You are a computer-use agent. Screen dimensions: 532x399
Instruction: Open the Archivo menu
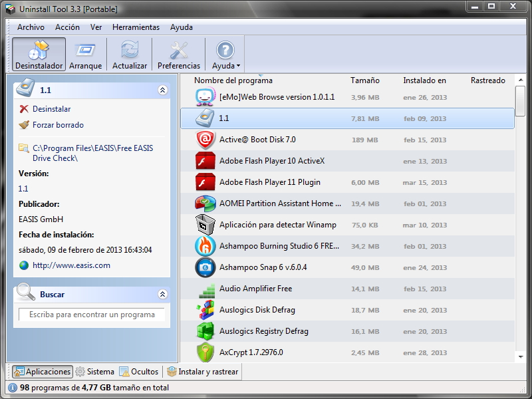[31, 27]
